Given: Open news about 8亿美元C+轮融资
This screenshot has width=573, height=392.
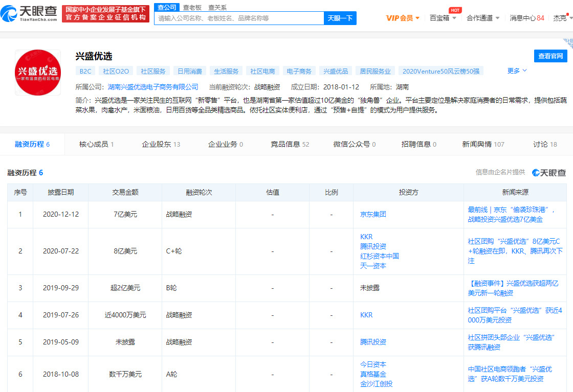Looking at the screenshot, I should point(515,251).
